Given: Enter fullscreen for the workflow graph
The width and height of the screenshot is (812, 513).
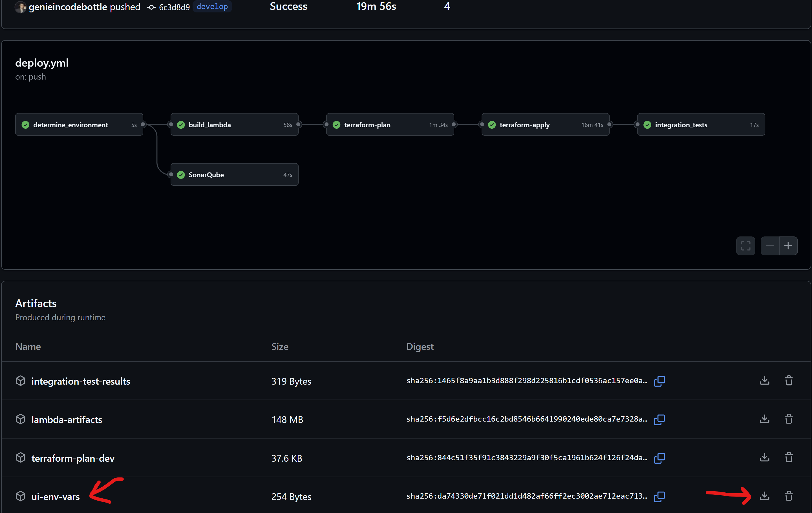Looking at the screenshot, I should [x=745, y=246].
